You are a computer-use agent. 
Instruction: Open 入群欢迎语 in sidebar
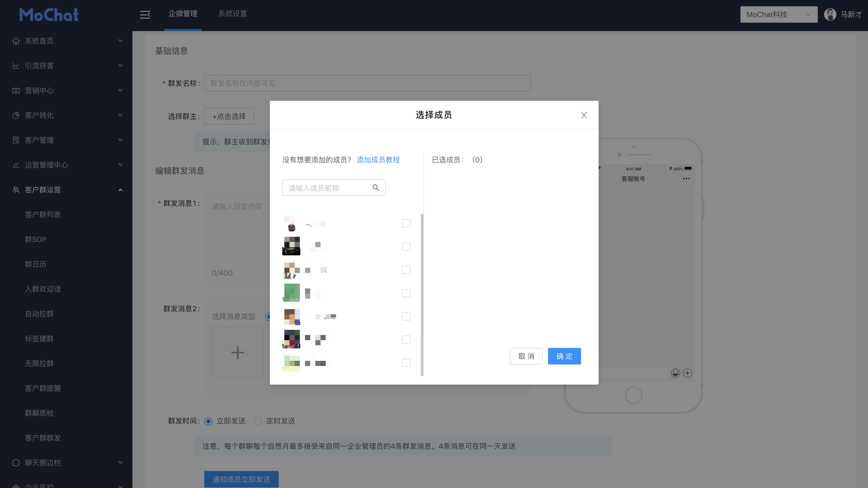[43, 289]
